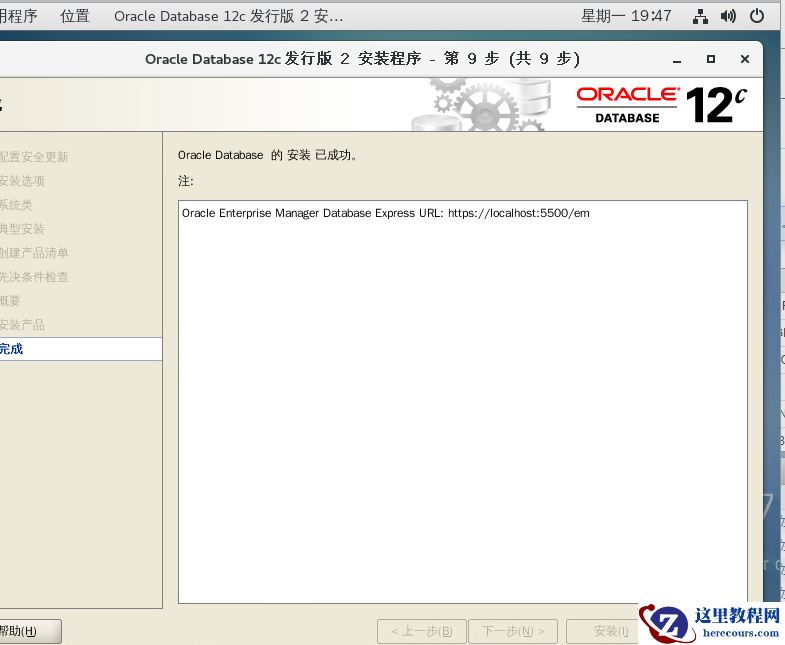Select the 安装选项 step
This screenshot has height=645, width=785.
[x=22, y=181]
